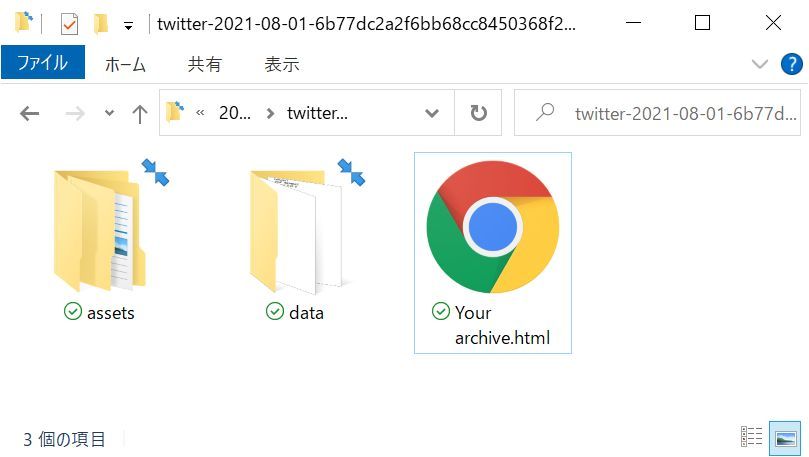Open the Help question mark icon
This screenshot has height=457, width=809.
click(x=791, y=64)
